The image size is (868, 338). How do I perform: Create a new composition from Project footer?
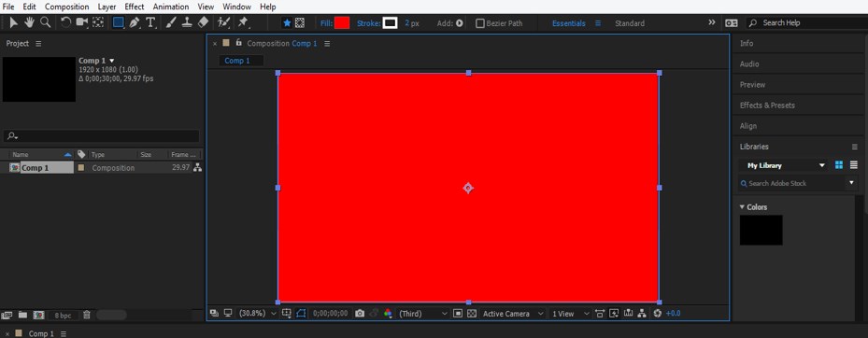38,315
